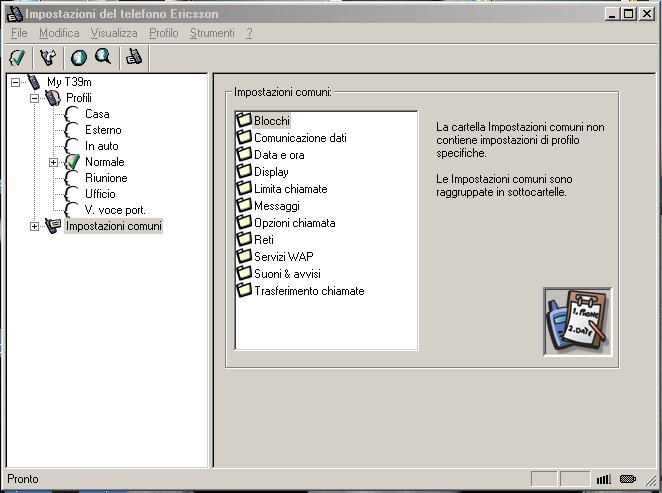The width and height of the screenshot is (662, 493).
Task: Click the battery status bar icon
Action: click(628, 479)
